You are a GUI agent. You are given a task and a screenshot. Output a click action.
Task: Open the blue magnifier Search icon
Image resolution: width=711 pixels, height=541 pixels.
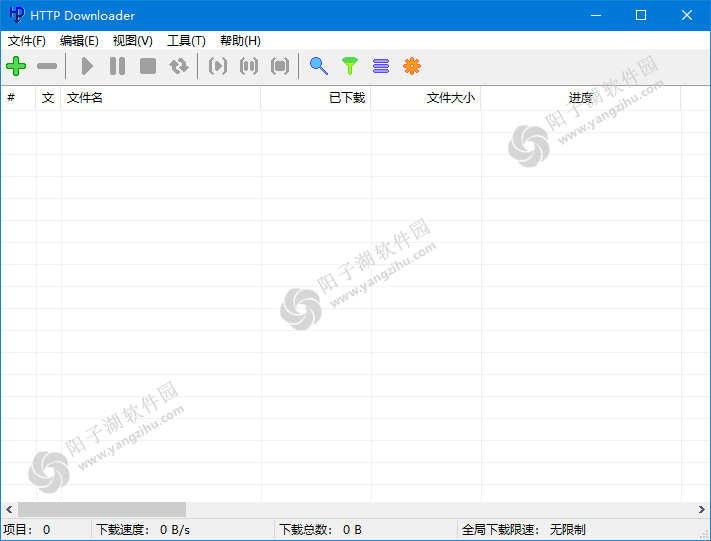tap(319, 66)
